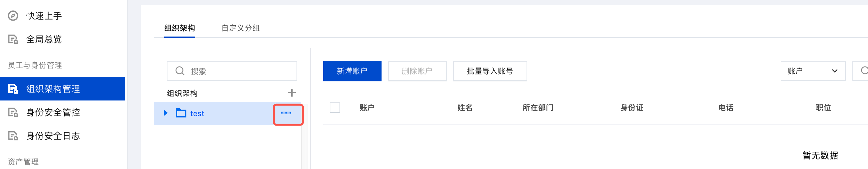Click the compass icon beside 快速上手
This screenshot has width=868, height=169.
(x=13, y=16)
